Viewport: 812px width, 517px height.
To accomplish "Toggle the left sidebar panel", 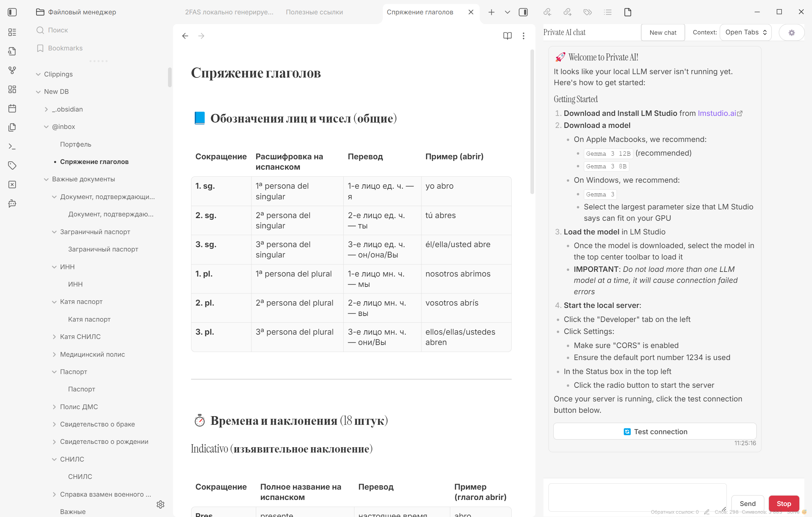I will pyautogui.click(x=12, y=12).
